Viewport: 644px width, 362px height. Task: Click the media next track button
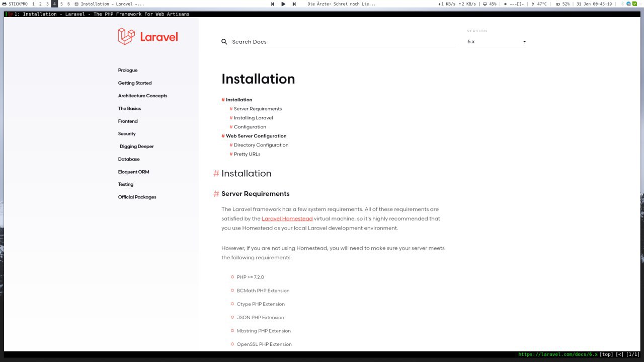[294, 4]
